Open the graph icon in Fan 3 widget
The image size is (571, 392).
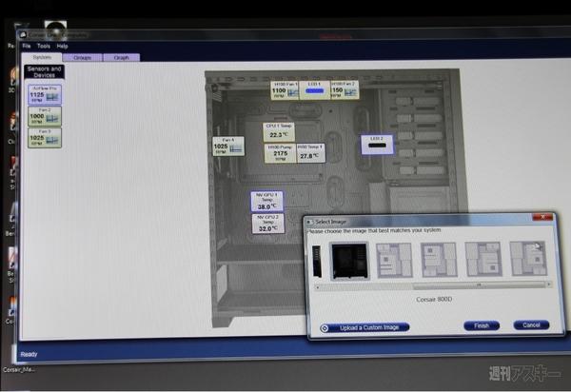coord(52,140)
